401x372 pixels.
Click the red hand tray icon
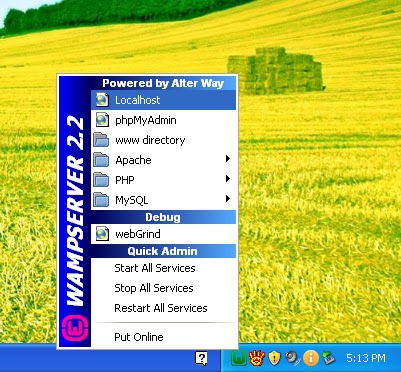pos(257,358)
